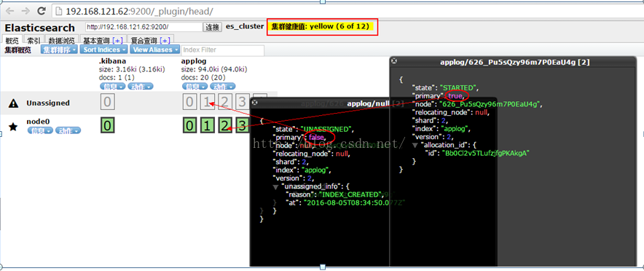Select node0 .kibana green shard 0
The height and width of the screenshot is (271, 644).
(107, 125)
